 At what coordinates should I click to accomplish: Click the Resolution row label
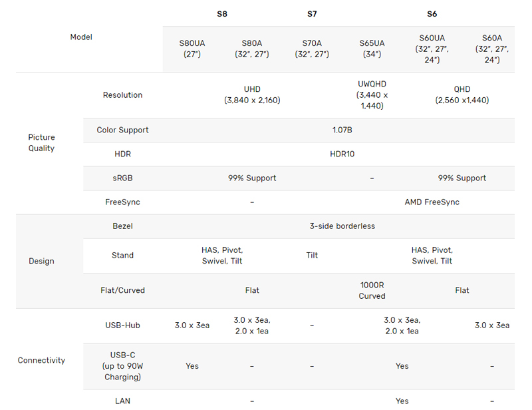[122, 95]
